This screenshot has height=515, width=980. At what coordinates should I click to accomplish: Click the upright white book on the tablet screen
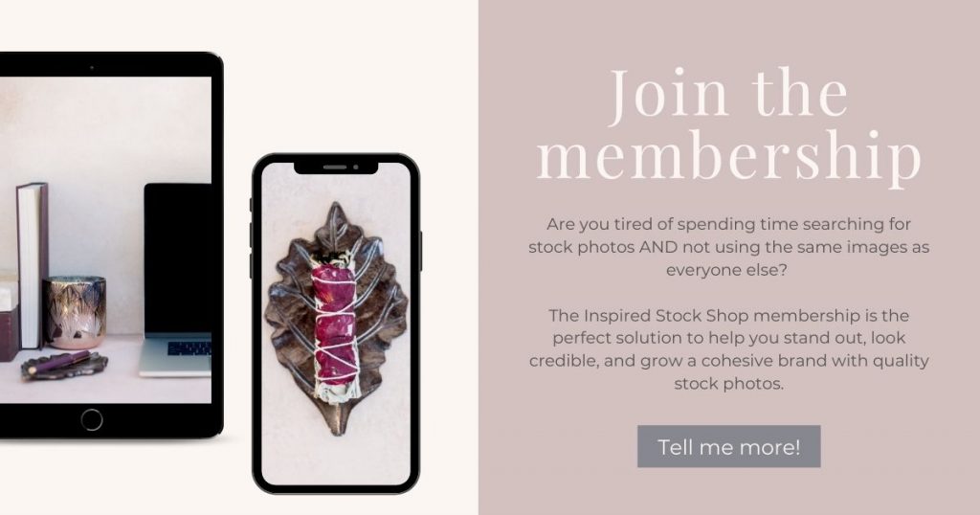click(x=32, y=265)
